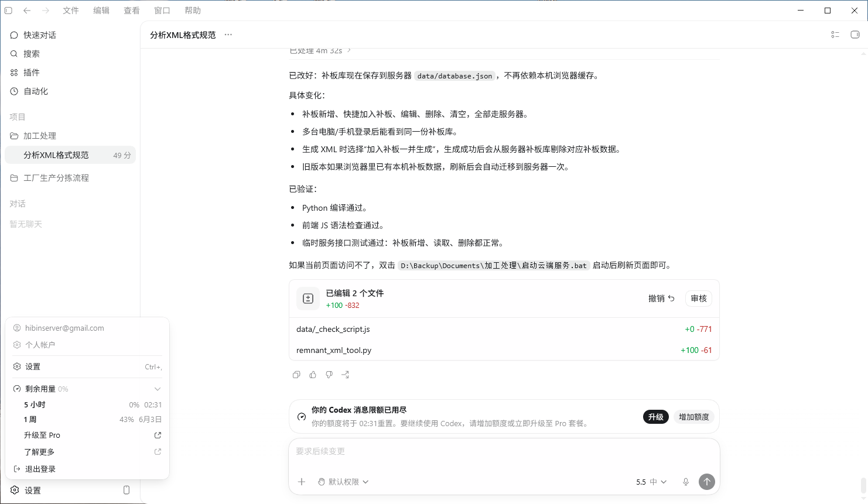This screenshot has width=868, height=504.
Task: Click the 审核 button
Action: coord(699,299)
